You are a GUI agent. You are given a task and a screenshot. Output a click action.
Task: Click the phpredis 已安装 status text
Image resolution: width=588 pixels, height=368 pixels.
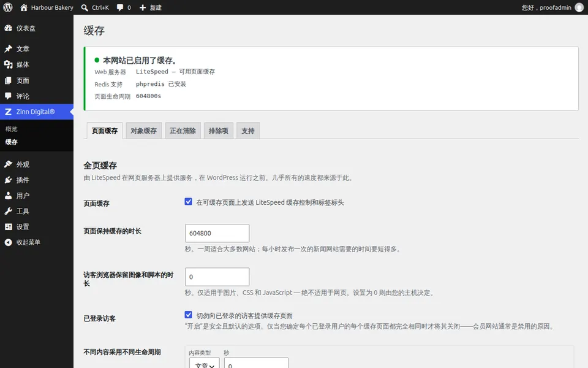click(161, 84)
